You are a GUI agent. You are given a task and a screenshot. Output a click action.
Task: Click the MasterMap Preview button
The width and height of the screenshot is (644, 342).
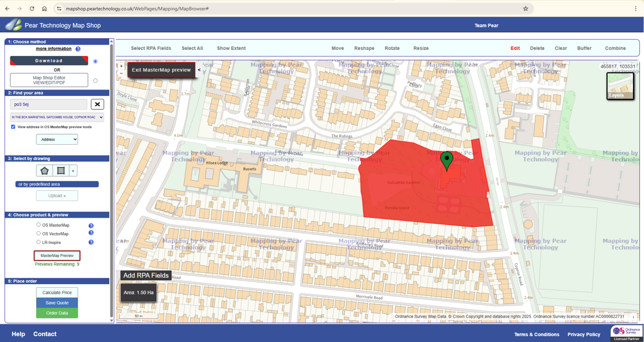(x=57, y=256)
